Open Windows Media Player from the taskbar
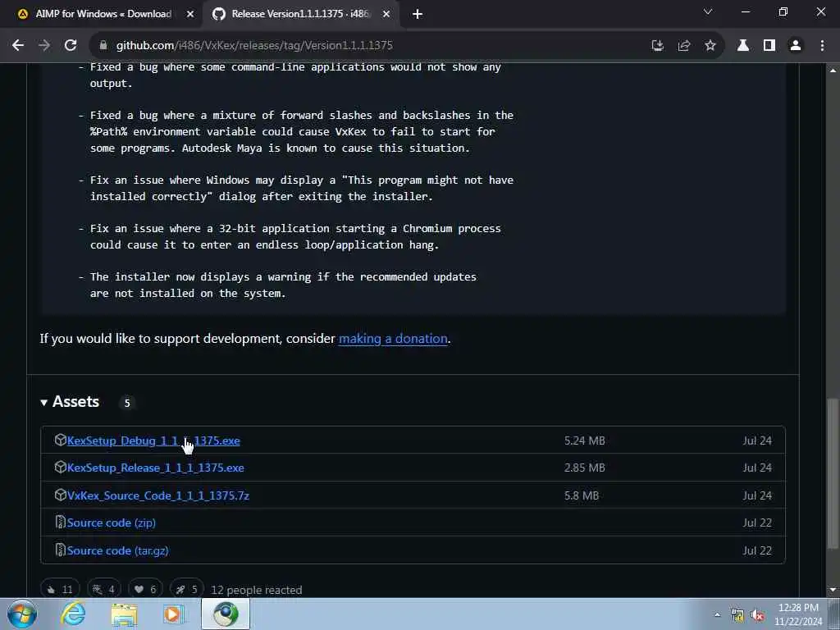Image resolution: width=840 pixels, height=630 pixels. point(172,614)
